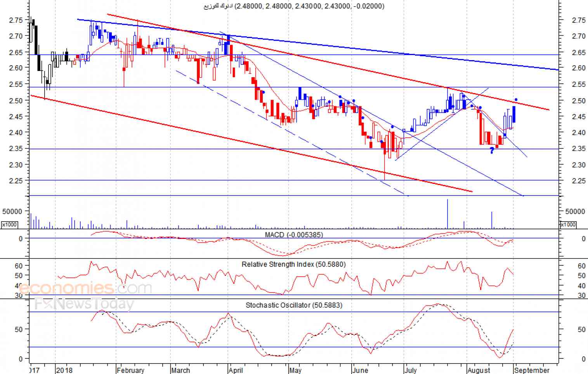Click the 50000 volume label on left
Viewport: 588px width, 374px height.
pos(12,211)
